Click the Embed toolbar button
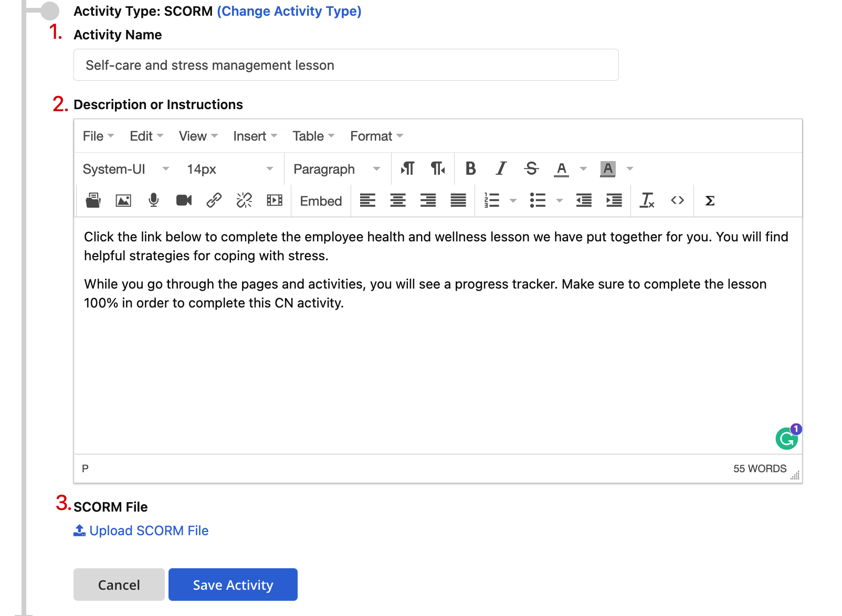Screen dimensions: 842x616 321,201
